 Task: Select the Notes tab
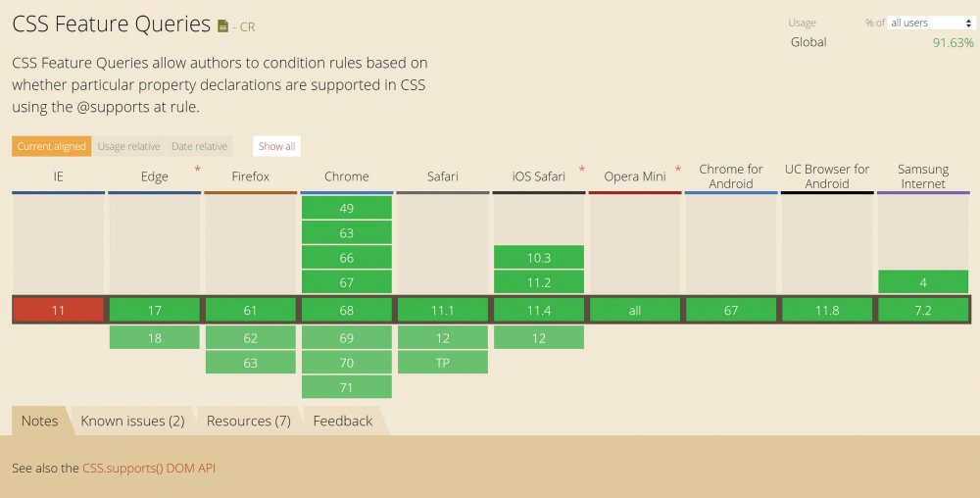[40, 422]
